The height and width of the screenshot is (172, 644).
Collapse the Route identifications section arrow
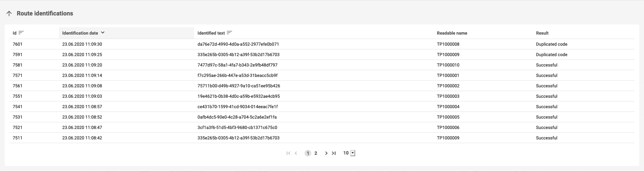[x=9, y=14]
